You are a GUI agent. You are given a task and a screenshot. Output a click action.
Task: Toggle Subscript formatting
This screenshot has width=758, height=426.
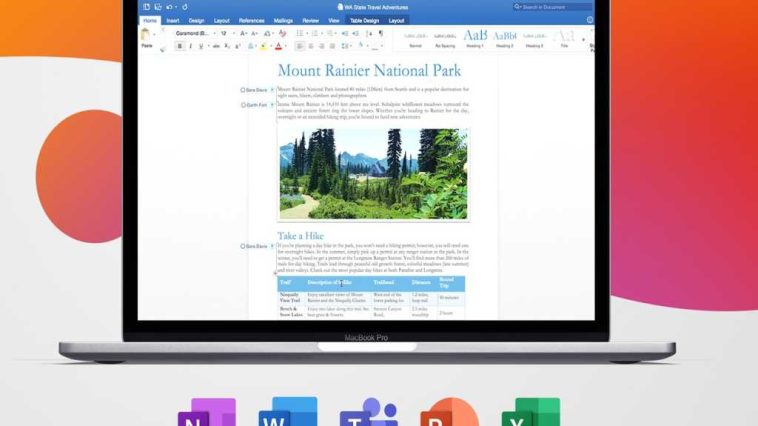click(x=227, y=46)
